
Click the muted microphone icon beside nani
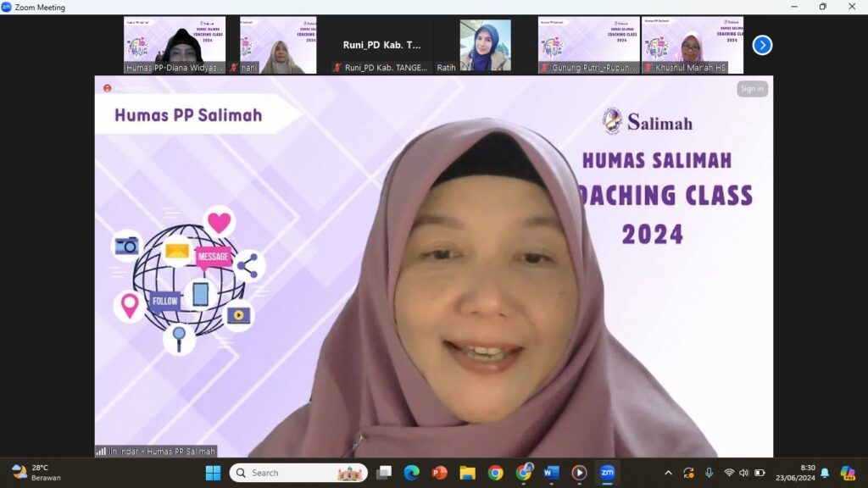[x=234, y=68]
